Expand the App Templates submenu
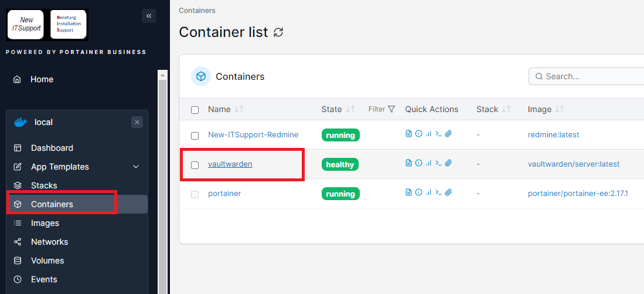Image resolution: width=644 pixels, height=294 pixels. click(136, 167)
